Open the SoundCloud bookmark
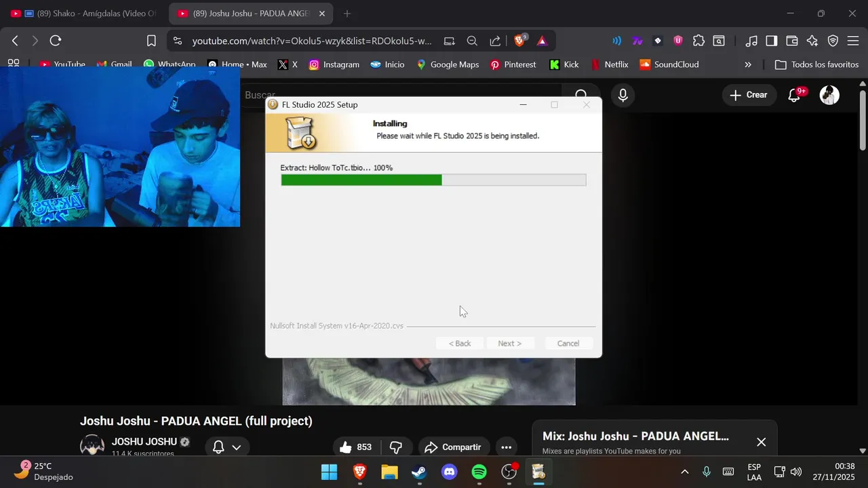 click(x=669, y=64)
